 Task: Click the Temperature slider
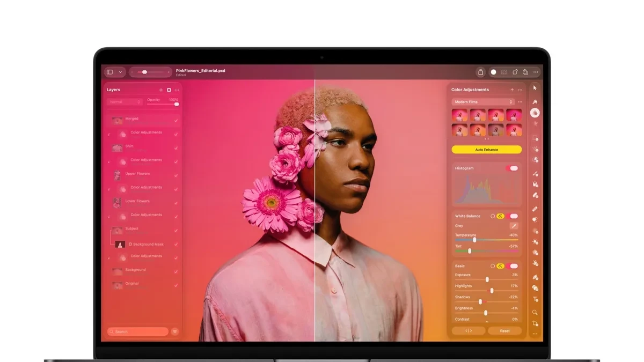pyautogui.click(x=486, y=240)
